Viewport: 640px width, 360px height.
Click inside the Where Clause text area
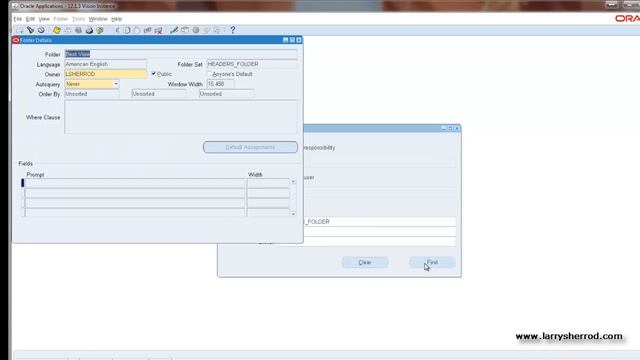pyautogui.click(x=181, y=117)
